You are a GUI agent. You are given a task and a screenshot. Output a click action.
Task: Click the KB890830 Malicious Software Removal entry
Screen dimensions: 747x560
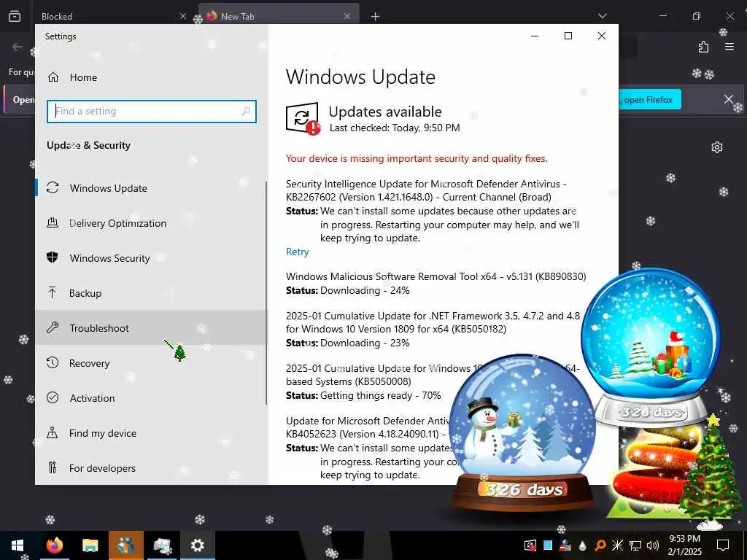[436, 276]
